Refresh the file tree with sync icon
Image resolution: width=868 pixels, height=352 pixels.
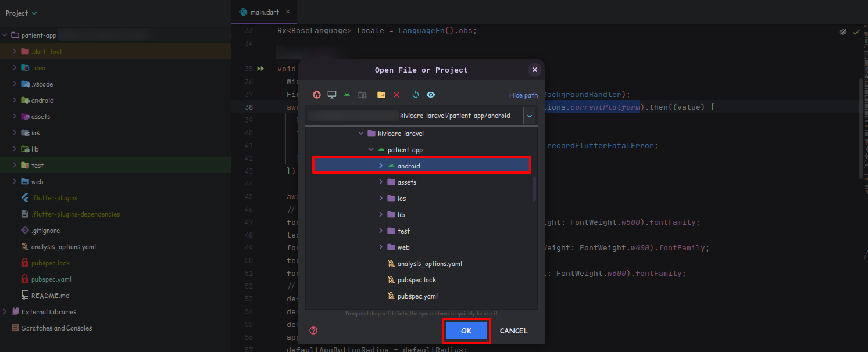[x=416, y=95]
